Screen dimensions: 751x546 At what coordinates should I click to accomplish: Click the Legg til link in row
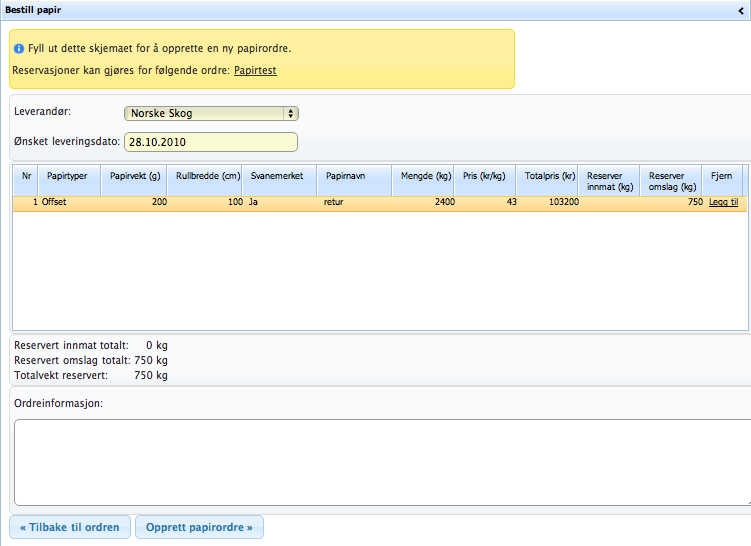(723, 202)
